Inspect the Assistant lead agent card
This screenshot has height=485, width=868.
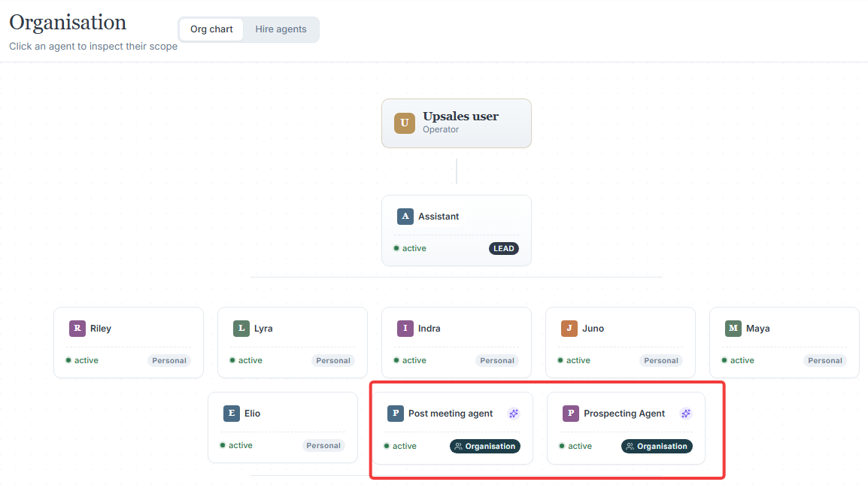(457, 230)
